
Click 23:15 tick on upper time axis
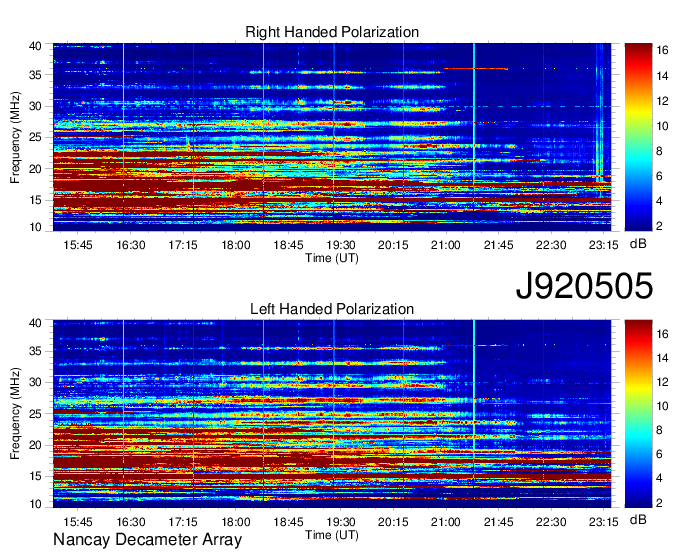tap(604, 245)
